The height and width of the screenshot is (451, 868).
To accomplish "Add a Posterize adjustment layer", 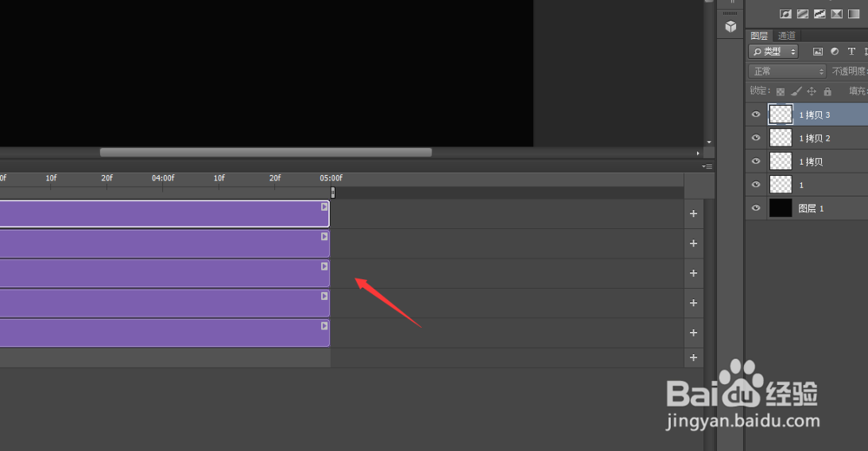I will click(802, 14).
